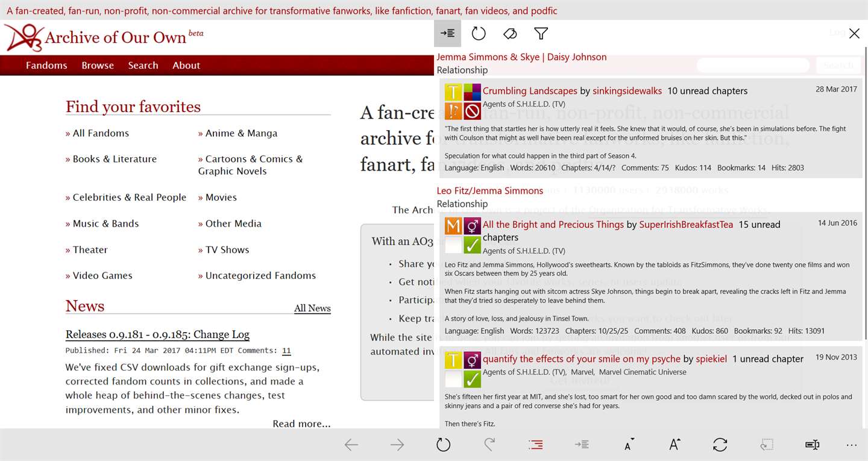Open the 11 comments link on news post
The height and width of the screenshot is (461, 868).
point(286,351)
